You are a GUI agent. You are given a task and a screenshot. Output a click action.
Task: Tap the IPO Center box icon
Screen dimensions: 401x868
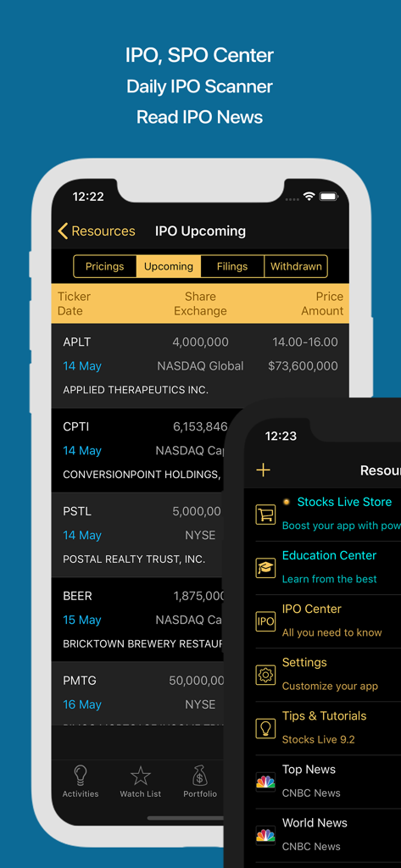coord(265,621)
